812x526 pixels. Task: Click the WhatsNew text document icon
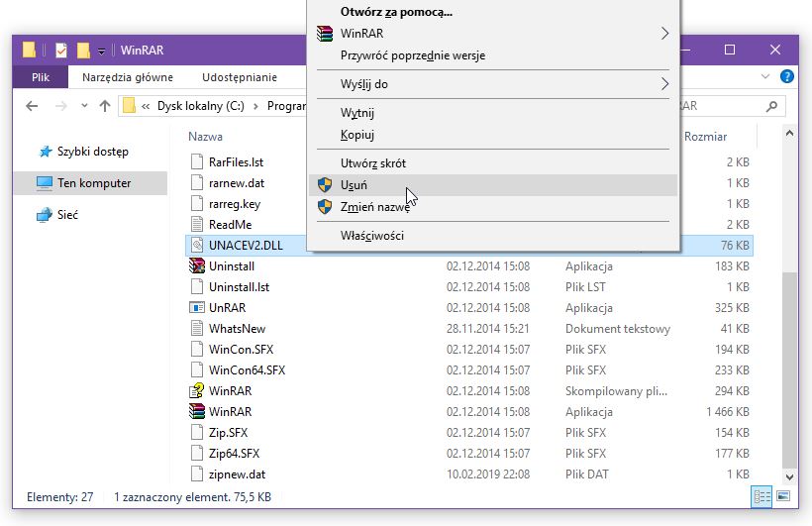(x=197, y=329)
